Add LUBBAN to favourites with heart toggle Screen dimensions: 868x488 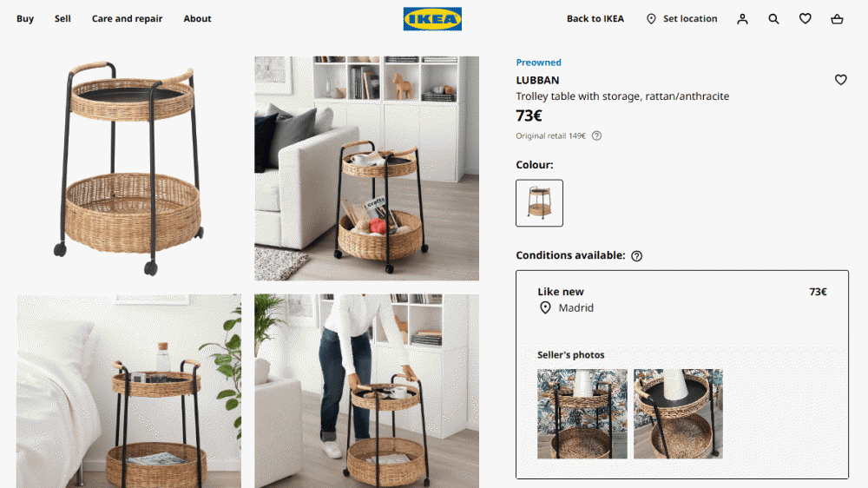[x=840, y=80]
